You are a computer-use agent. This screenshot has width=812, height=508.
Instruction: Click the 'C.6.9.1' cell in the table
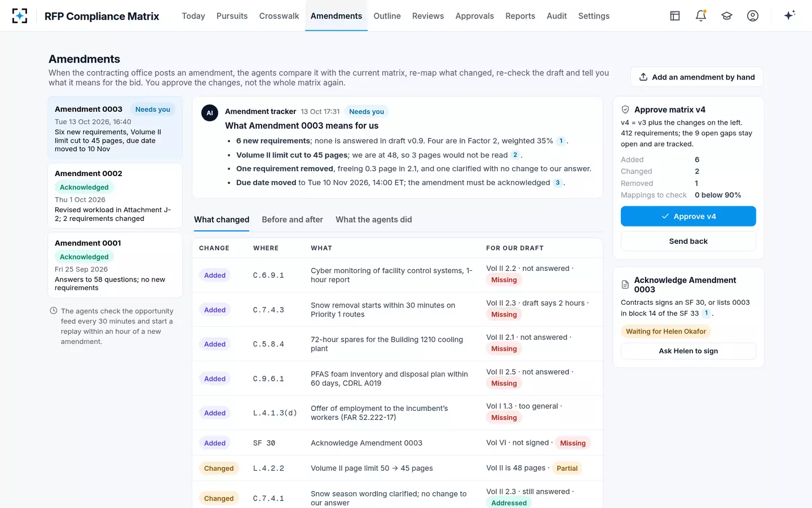[x=268, y=275]
